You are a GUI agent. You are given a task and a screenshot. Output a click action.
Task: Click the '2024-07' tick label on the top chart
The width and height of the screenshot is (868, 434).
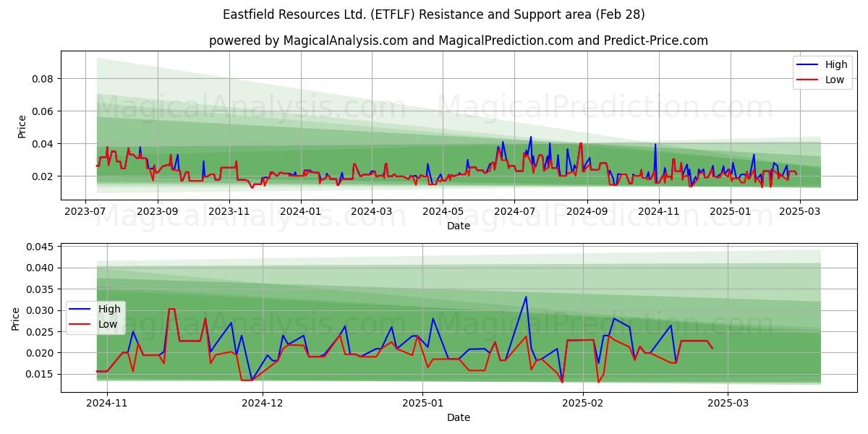point(514,211)
